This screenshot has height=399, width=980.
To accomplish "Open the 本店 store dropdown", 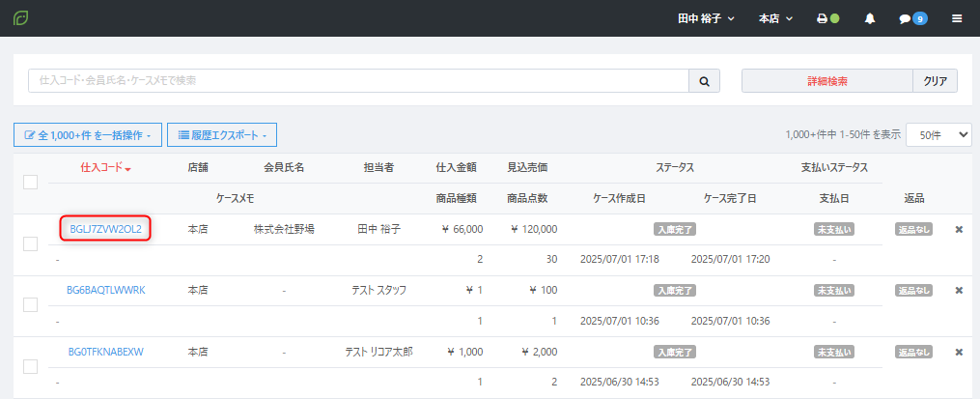I will (x=775, y=18).
